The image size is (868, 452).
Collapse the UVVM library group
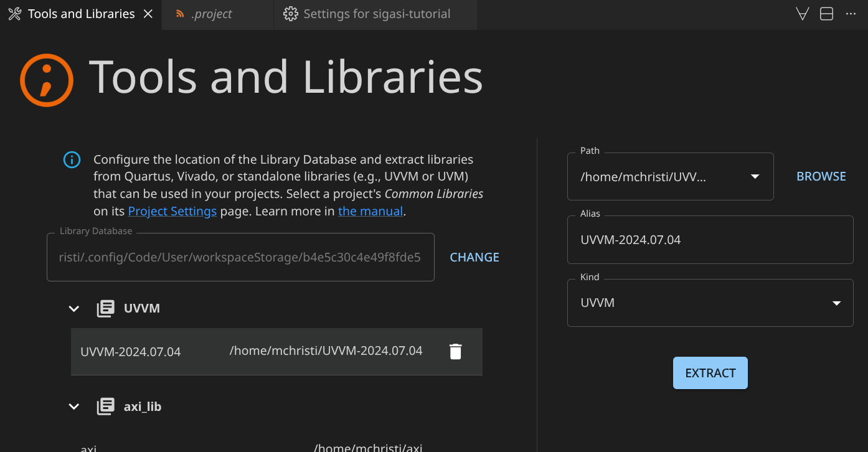pos(74,308)
